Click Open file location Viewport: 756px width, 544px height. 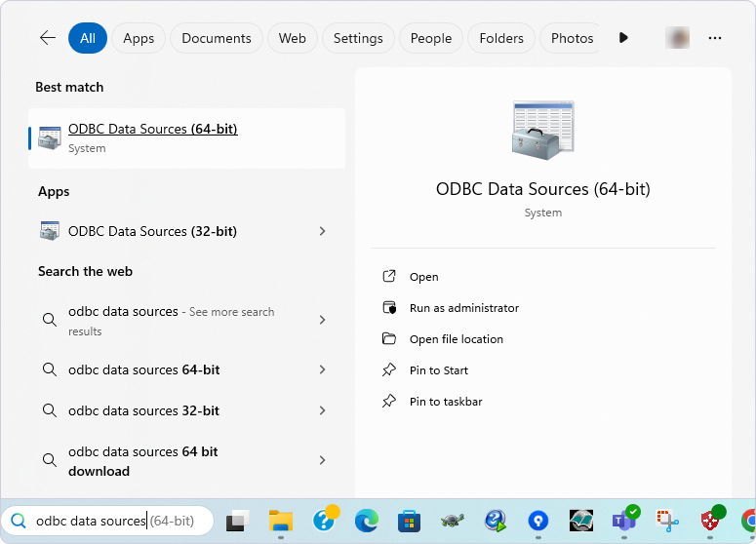[x=457, y=339]
